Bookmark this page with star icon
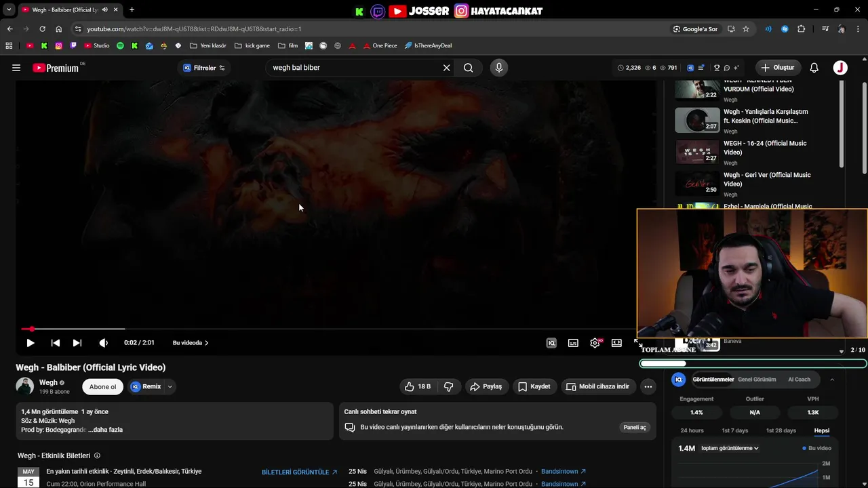Image resolution: width=868 pixels, height=488 pixels. (x=746, y=29)
